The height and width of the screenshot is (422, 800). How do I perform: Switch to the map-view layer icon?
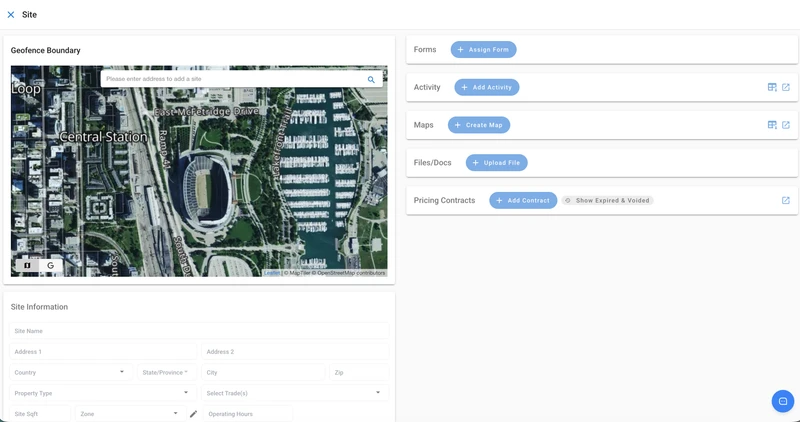[x=28, y=265]
